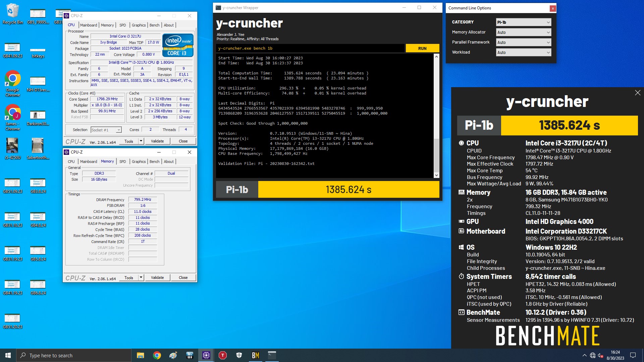Open the Workload dropdown
This screenshot has height=362, width=644.
coord(523,52)
